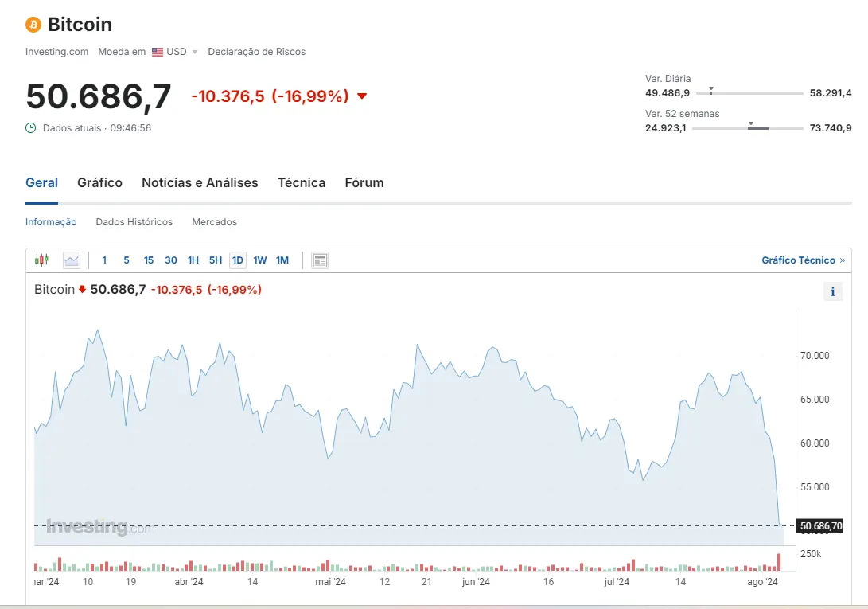Image resolution: width=868 pixels, height=609 pixels.
Task: Open the Geral tab
Action: [x=41, y=183]
